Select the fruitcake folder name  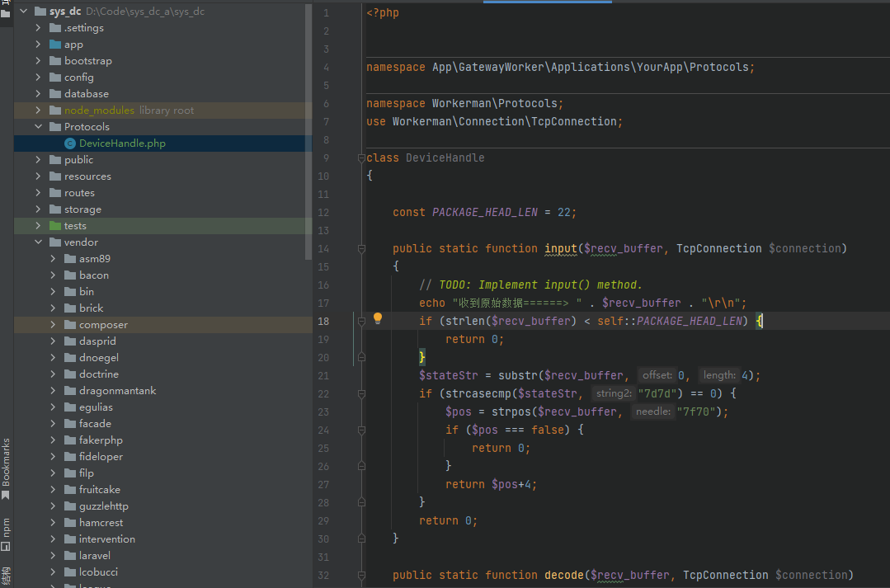click(x=100, y=489)
